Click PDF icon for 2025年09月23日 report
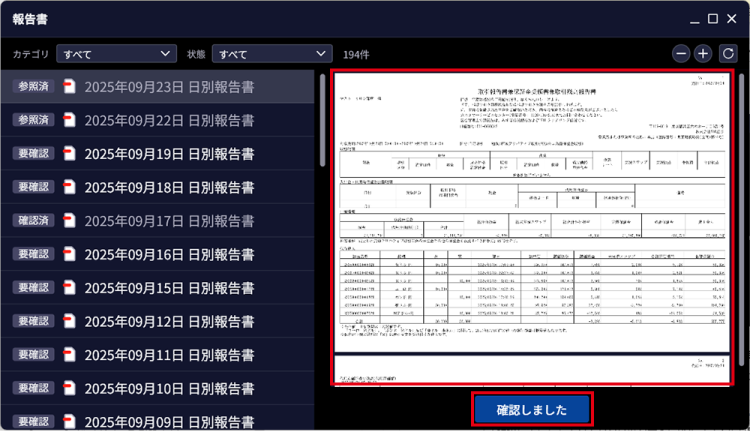Image resolution: width=750 pixels, height=431 pixels. coord(70,87)
